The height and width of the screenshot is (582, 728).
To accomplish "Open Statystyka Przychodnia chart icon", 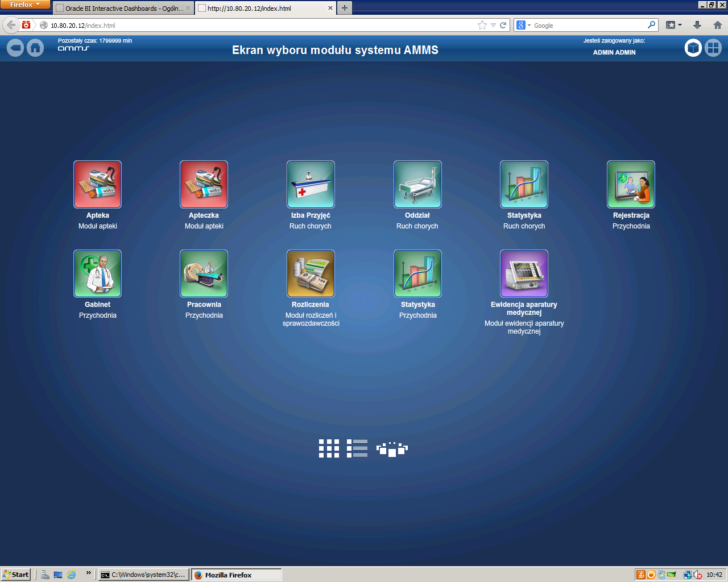I will coord(417,273).
